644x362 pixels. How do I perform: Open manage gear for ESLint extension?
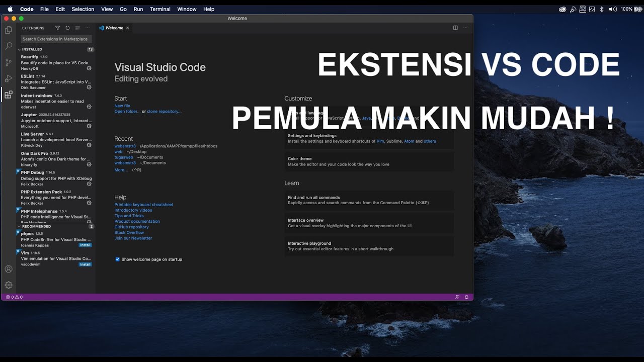coord(89,87)
